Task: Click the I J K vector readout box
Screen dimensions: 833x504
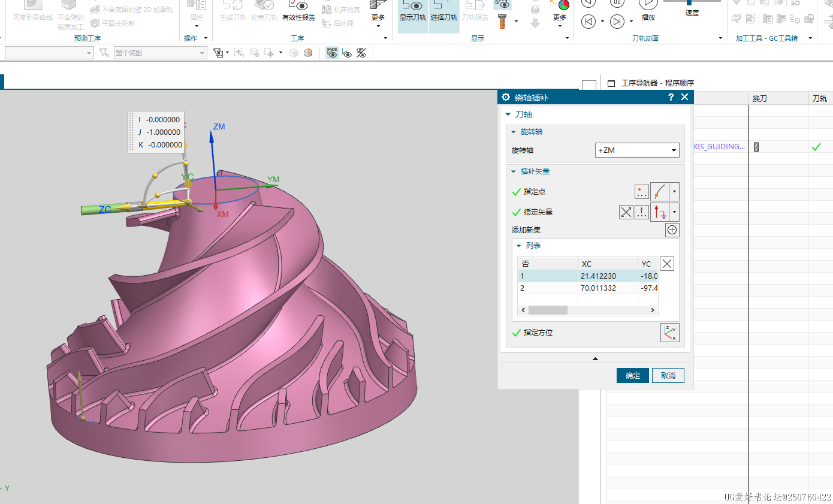Action: pyautogui.click(x=156, y=132)
